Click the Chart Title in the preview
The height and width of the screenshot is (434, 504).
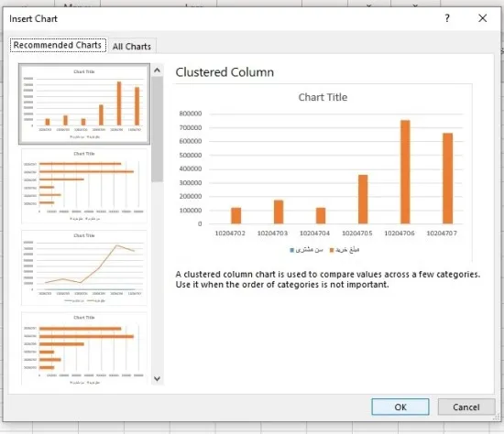point(323,97)
